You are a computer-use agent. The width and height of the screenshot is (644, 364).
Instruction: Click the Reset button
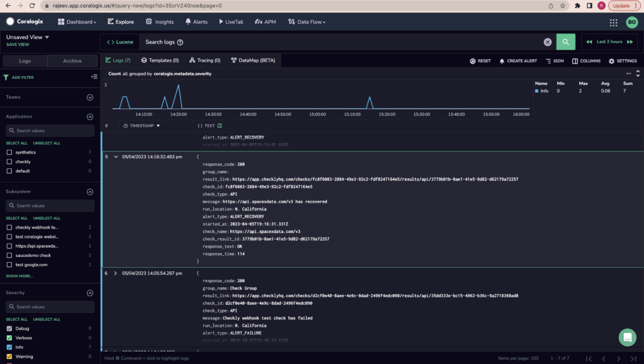[480, 61]
